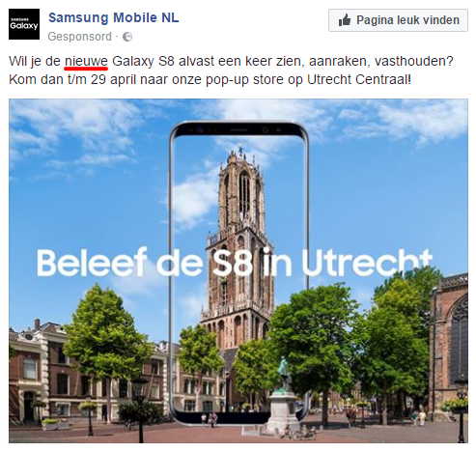The image size is (476, 451).
Task: Click the underlined word 'nieuwe'
Action: 86,61
